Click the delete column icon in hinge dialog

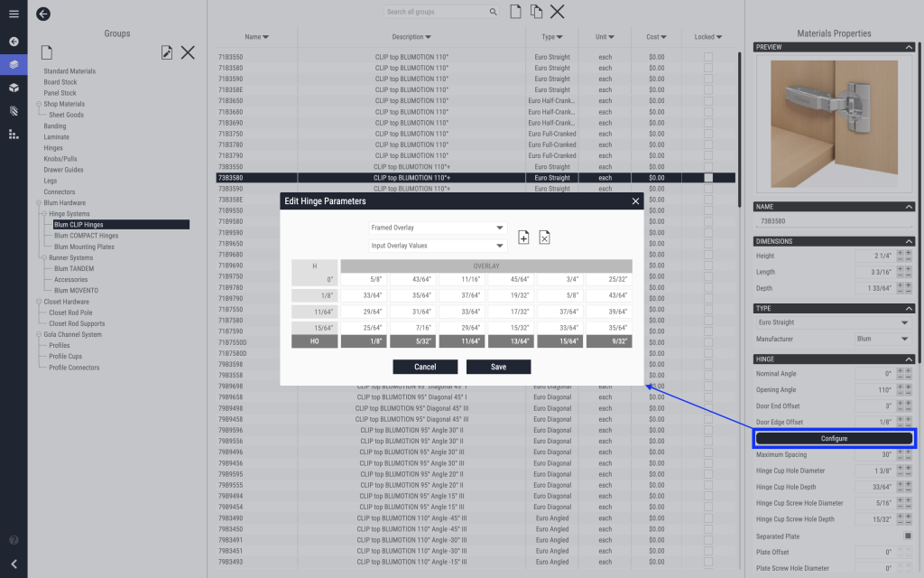[x=544, y=237]
